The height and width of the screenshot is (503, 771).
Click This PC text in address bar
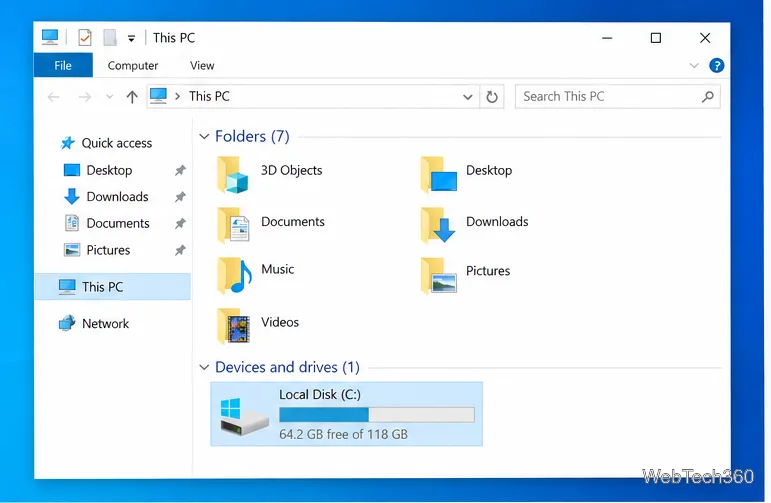coord(209,96)
